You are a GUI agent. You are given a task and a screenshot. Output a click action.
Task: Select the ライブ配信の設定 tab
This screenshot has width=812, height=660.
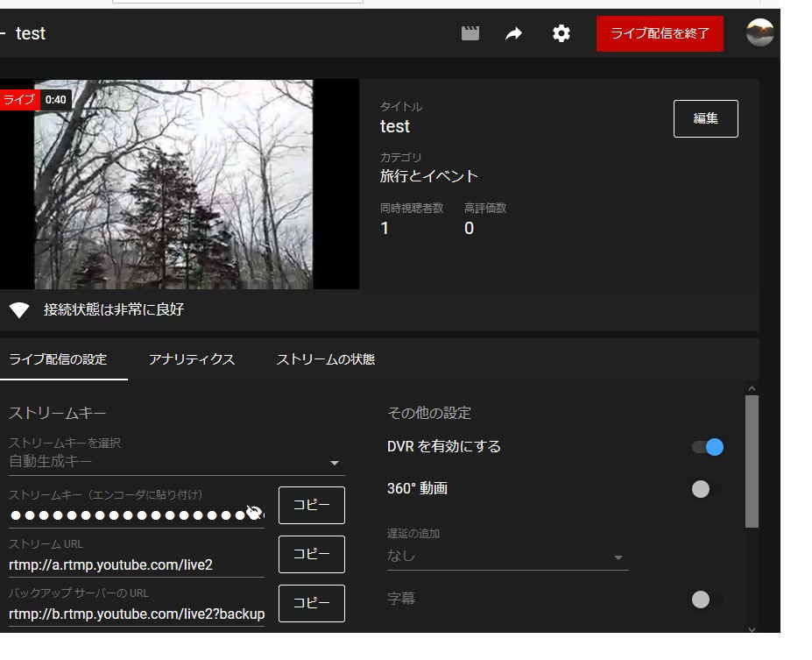(58, 359)
